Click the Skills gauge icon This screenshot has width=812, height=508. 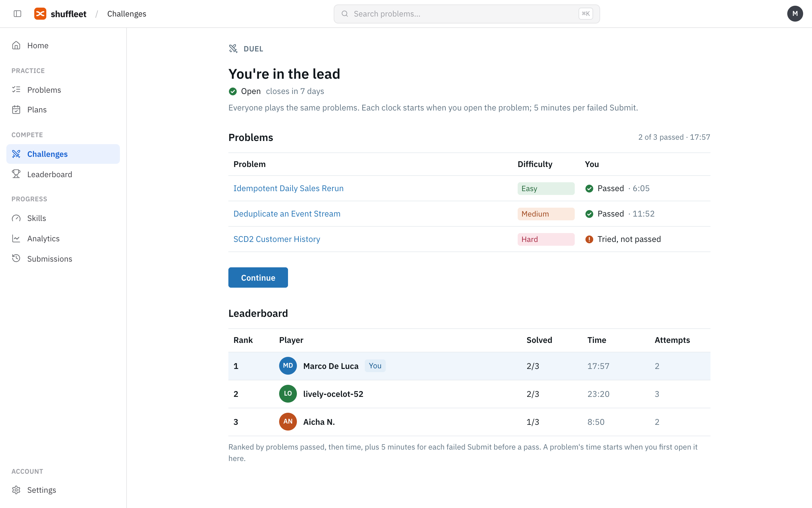coord(16,218)
